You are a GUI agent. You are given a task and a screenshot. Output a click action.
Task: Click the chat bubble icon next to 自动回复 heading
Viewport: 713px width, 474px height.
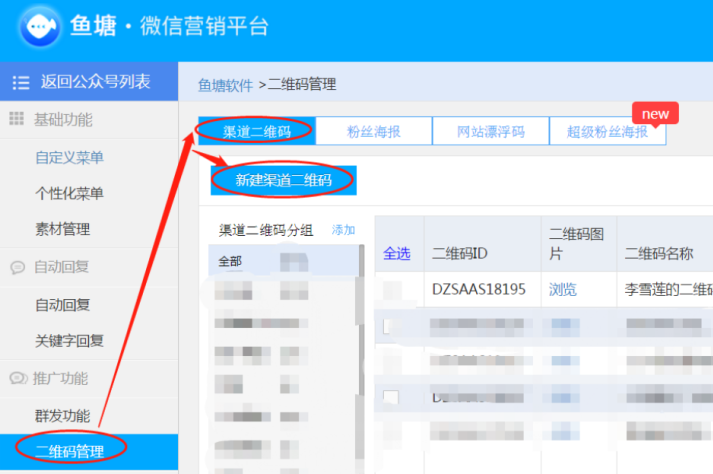pyautogui.click(x=18, y=267)
